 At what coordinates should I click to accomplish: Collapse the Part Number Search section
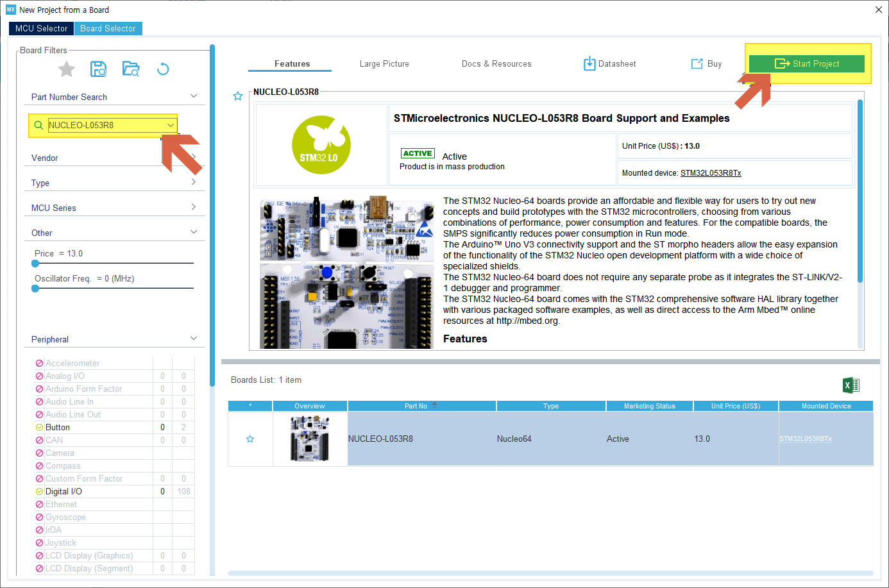coord(194,96)
